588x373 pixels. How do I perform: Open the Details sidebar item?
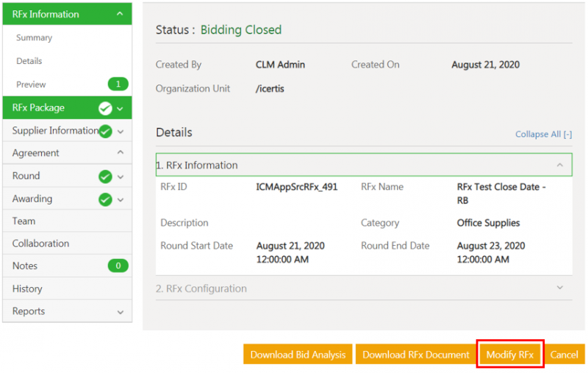pyautogui.click(x=29, y=61)
